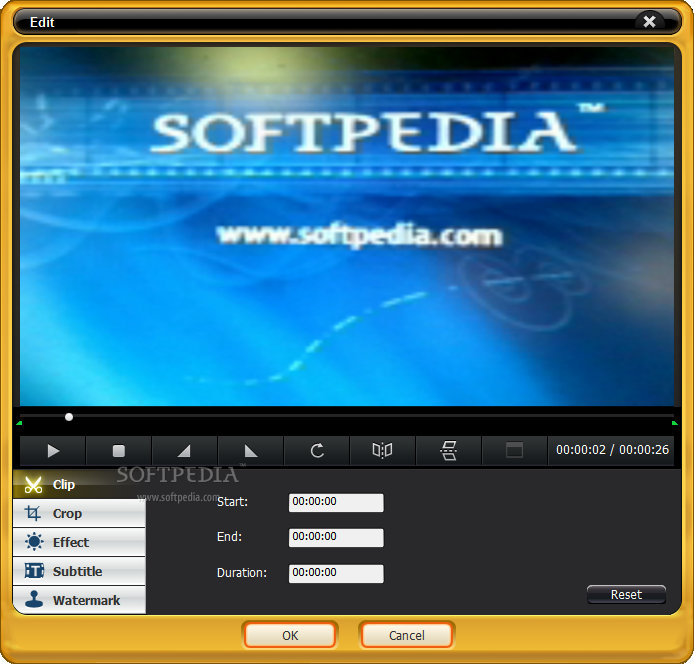694x664 pixels.
Task: Switch to the Watermark tab
Action: (x=79, y=600)
